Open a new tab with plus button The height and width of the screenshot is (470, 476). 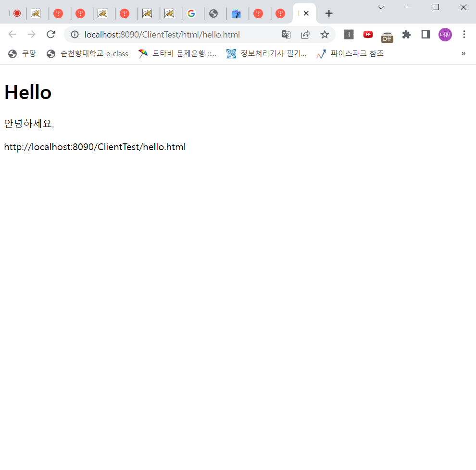[x=329, y=13]
